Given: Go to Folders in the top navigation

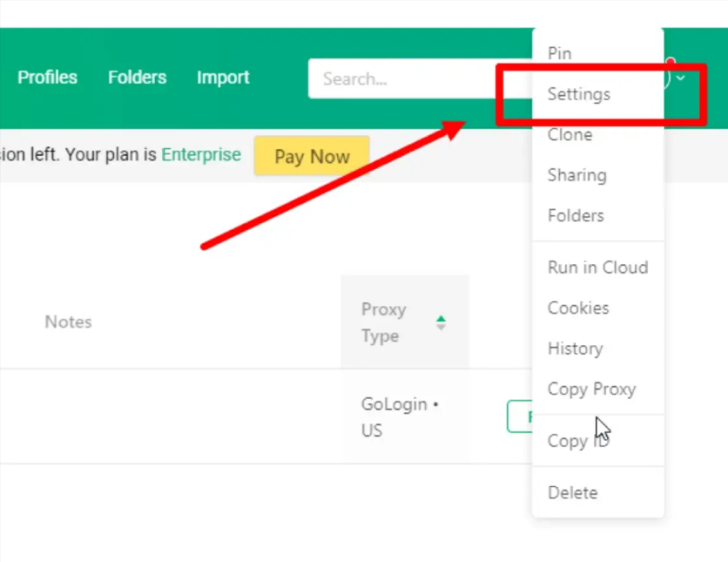Looking at the screenshot, I should [x=137, y=78].
